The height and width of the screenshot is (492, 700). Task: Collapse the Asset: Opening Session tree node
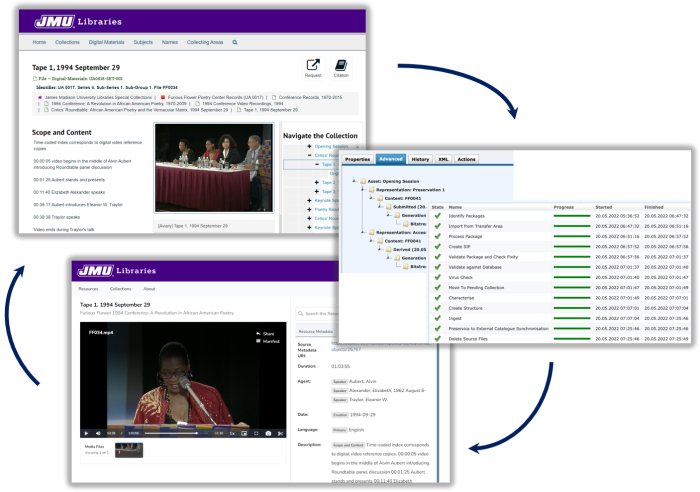354,181
